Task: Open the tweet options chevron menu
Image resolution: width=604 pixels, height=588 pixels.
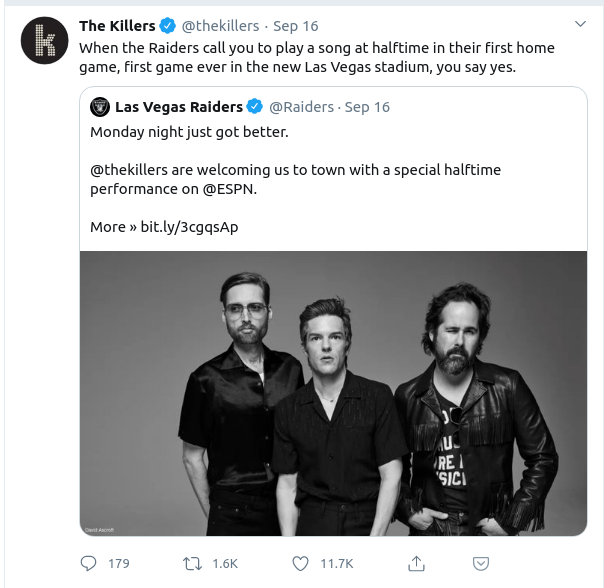Action: click(580, 24)
